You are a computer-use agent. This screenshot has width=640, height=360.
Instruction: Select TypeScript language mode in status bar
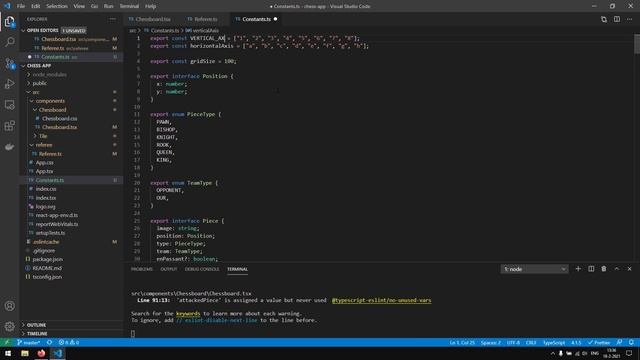click(x=554, y=342)
